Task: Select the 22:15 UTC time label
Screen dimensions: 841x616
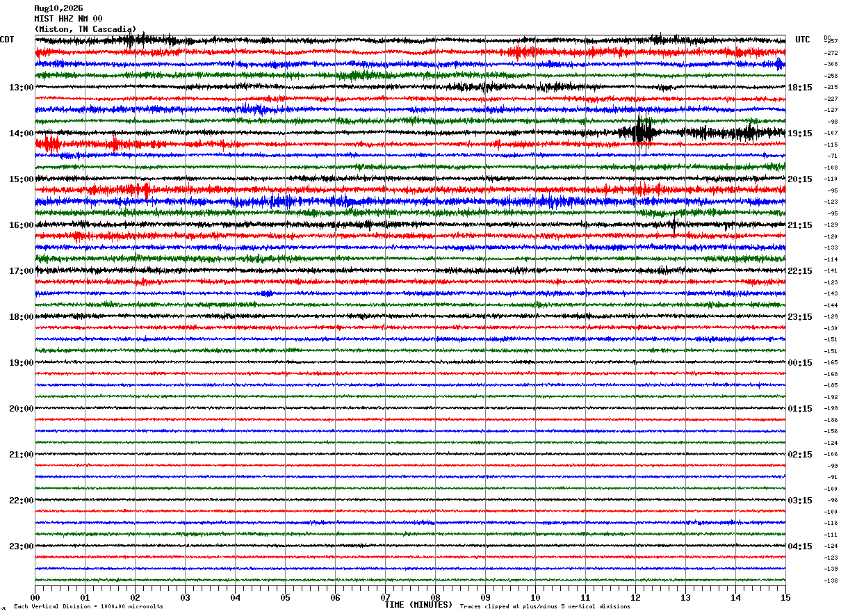Action: click(x=800, y=271)
